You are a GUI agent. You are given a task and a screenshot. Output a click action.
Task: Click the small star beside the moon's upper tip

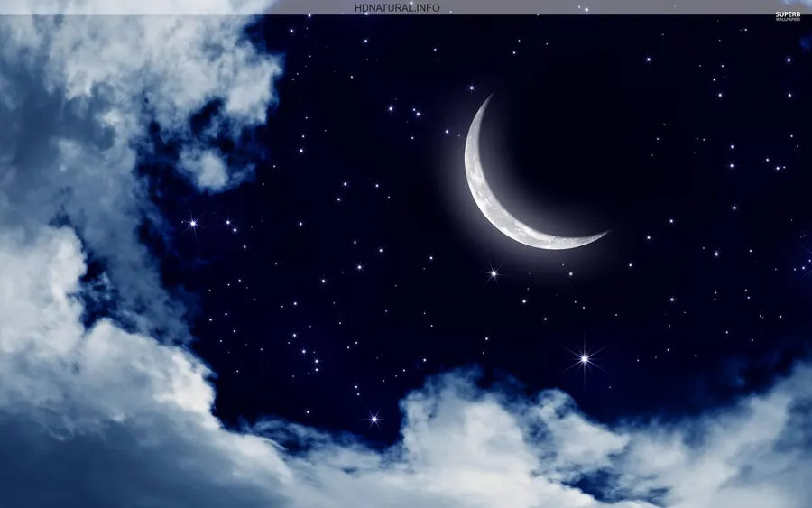[x=472, y=88]
